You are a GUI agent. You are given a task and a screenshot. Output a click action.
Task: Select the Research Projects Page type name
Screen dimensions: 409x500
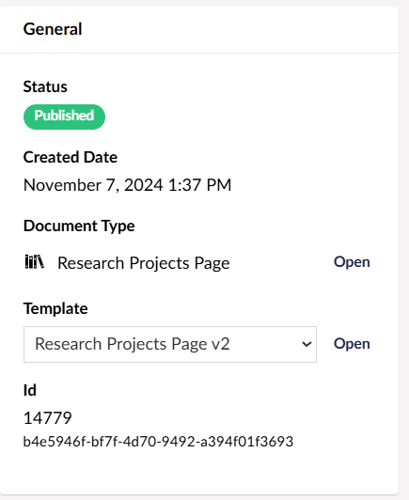143,263
